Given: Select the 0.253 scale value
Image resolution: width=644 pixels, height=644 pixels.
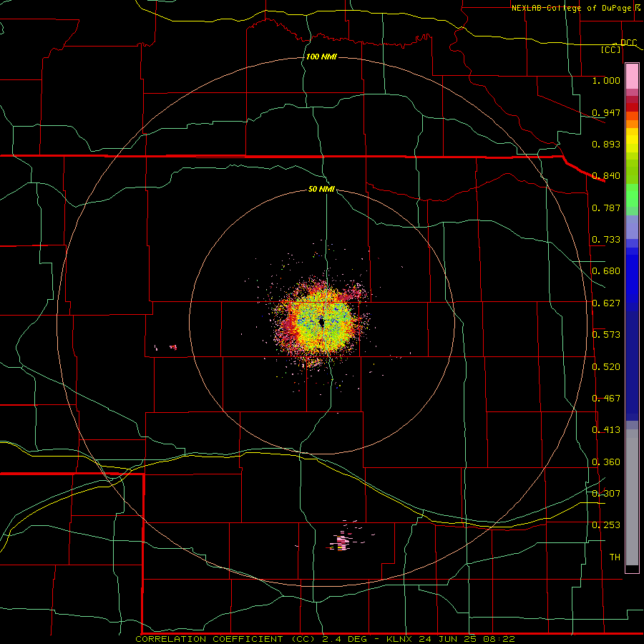Looking at the screenshot, I should [606, 525].
